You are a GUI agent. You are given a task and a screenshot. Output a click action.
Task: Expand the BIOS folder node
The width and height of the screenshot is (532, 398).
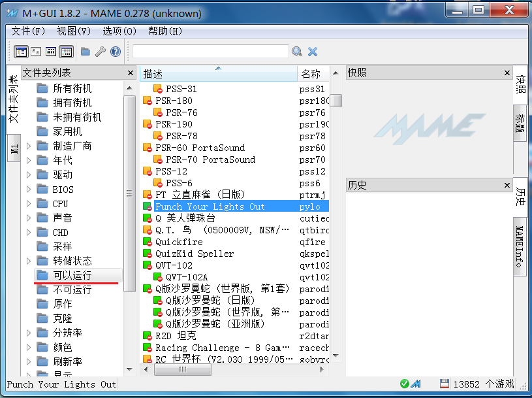(29, 189)
